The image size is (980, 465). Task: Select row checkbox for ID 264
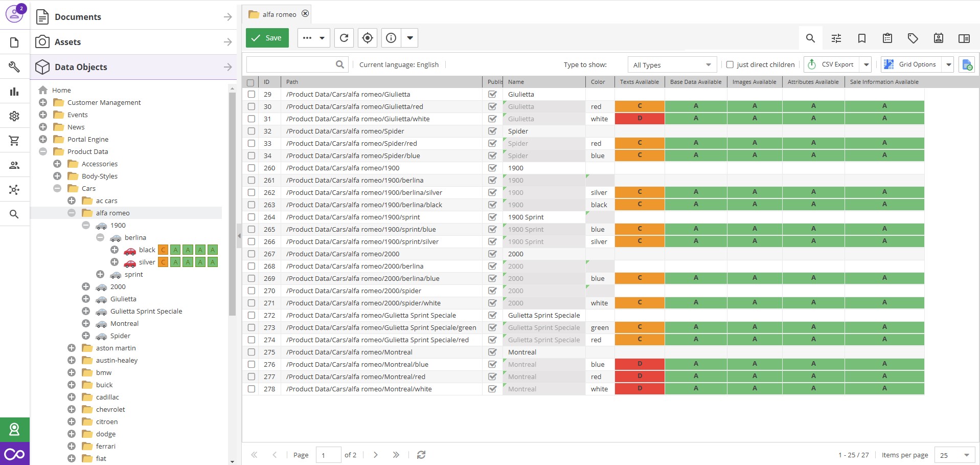tap(252, 217)
